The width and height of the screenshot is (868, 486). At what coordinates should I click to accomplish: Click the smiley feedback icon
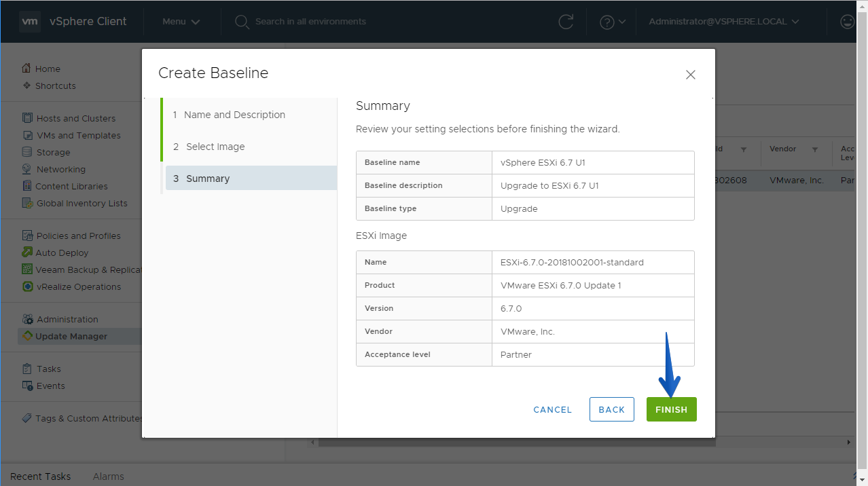(x=847, y=22)
